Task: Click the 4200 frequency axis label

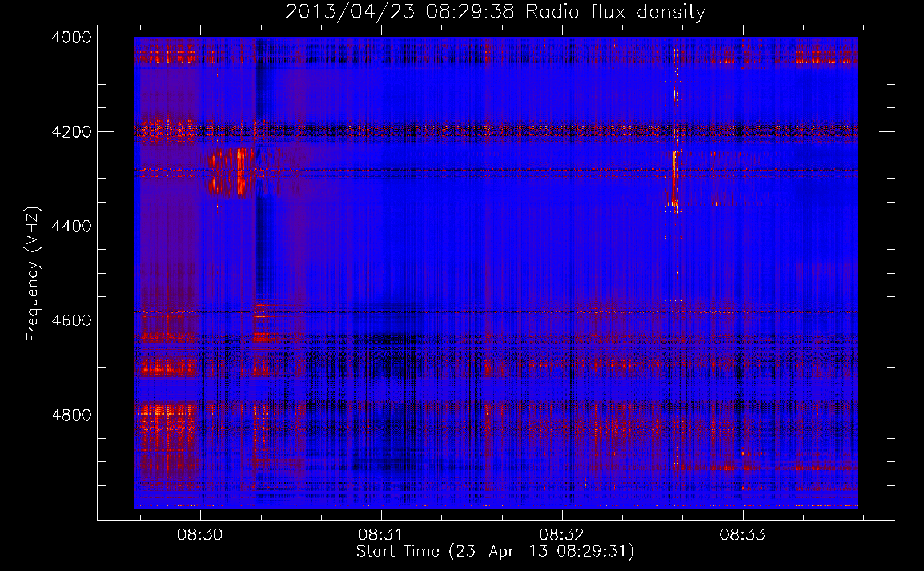Action: tap(71, 132)
